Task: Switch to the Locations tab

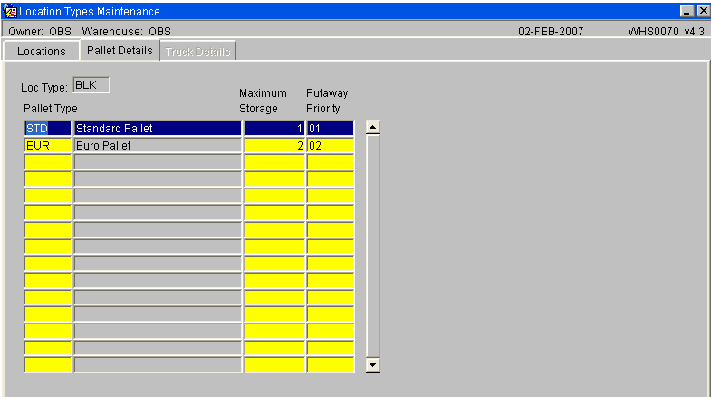Action: click(41, 51)
